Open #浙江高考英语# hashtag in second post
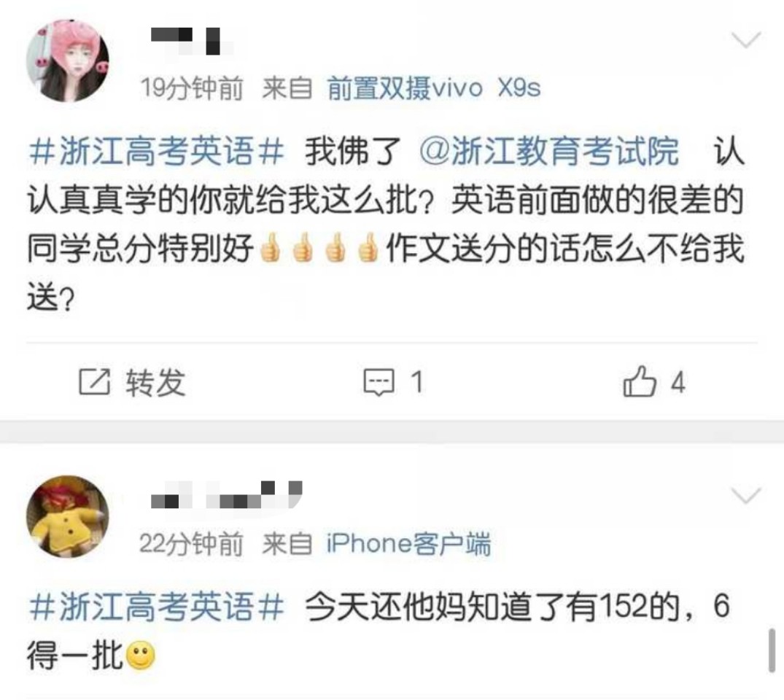This screenshot has height=700, width=784. pos(157,607)
